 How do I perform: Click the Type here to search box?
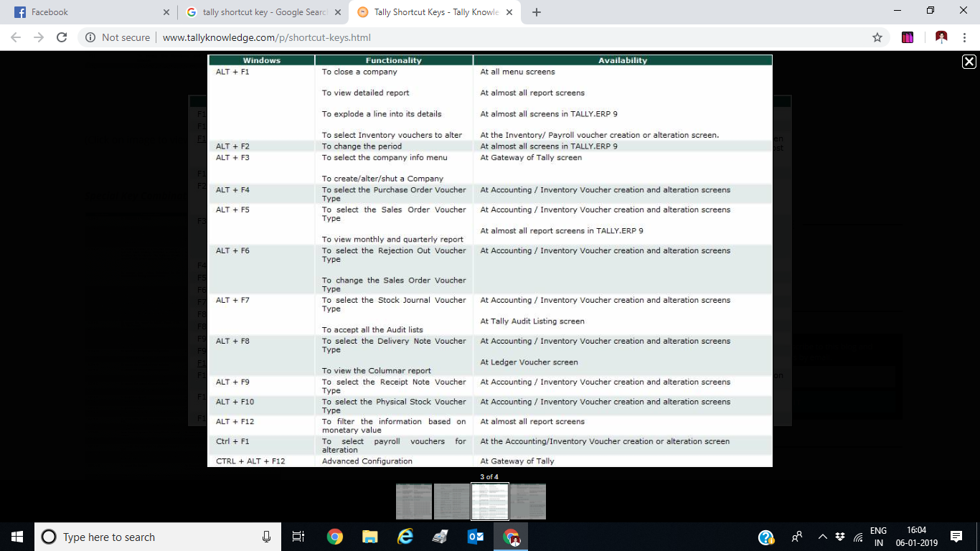[156, 537]
